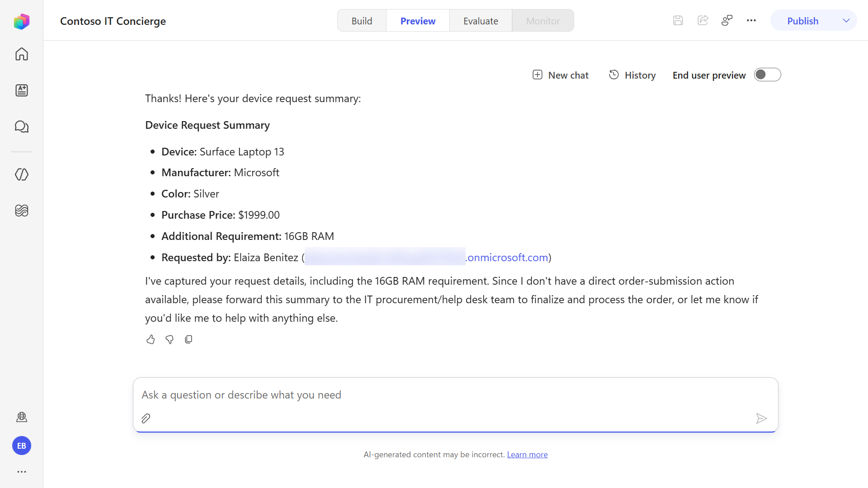Open the Learn more link
Screen dimensions: 868x488
click(527, 455)
